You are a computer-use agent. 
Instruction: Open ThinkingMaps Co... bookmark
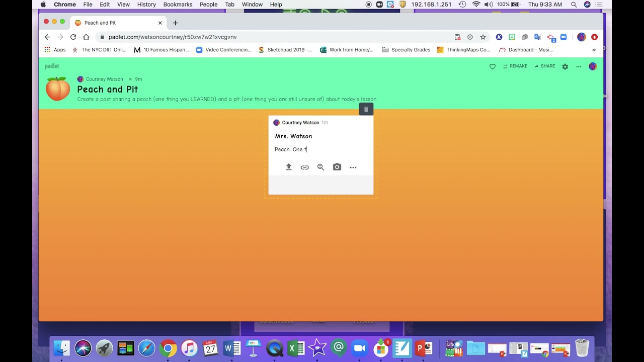point(463,50)
